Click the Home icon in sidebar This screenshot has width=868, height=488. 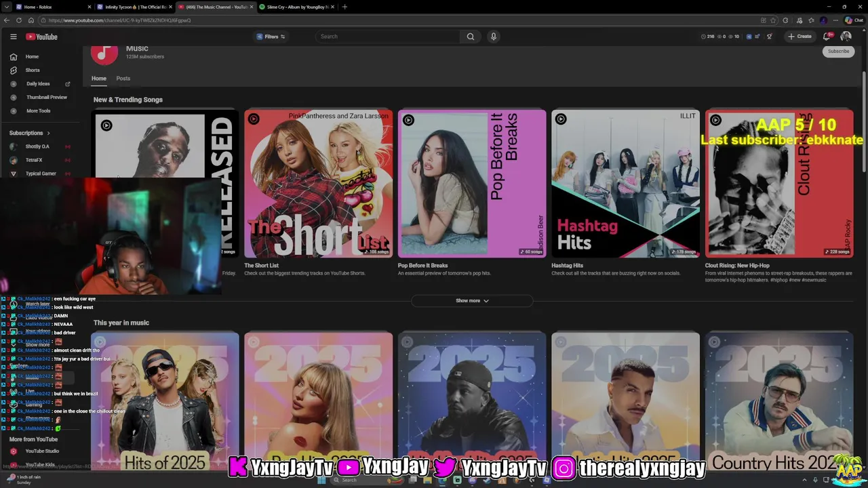pos(13,57)
